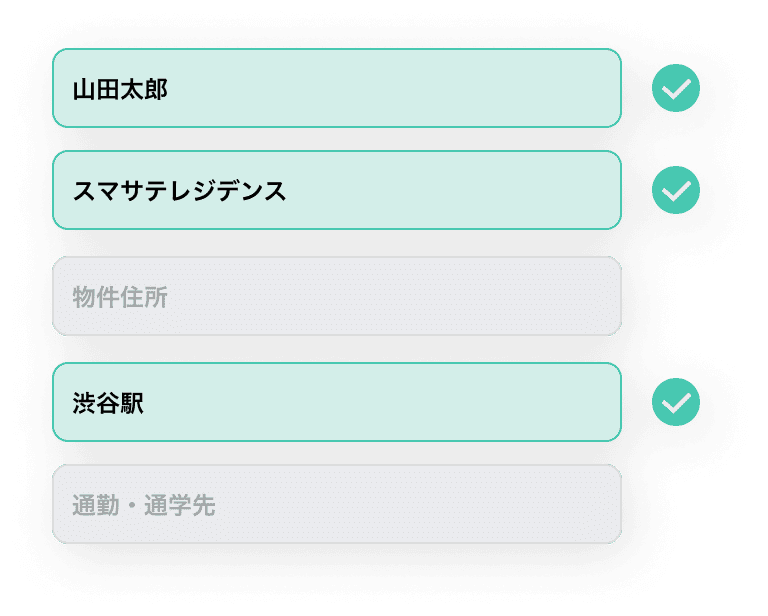Click the last green highlighted text box
This screenshot has width=768, height=616.
(x=337, y=402)
